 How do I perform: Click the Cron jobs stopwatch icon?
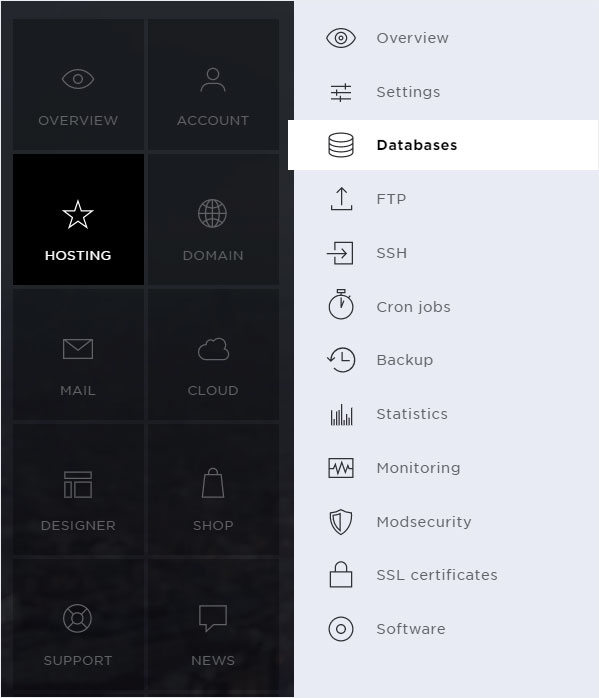pos(341,304)
